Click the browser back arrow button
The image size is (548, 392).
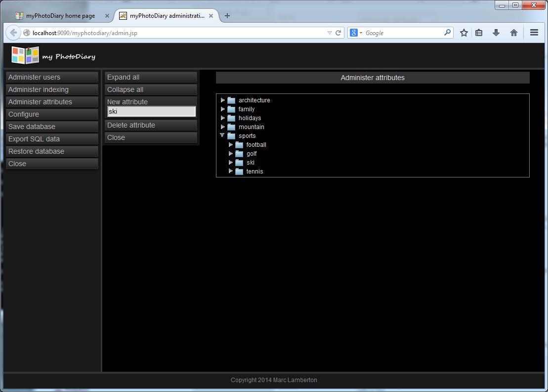[x=13, y=33]
